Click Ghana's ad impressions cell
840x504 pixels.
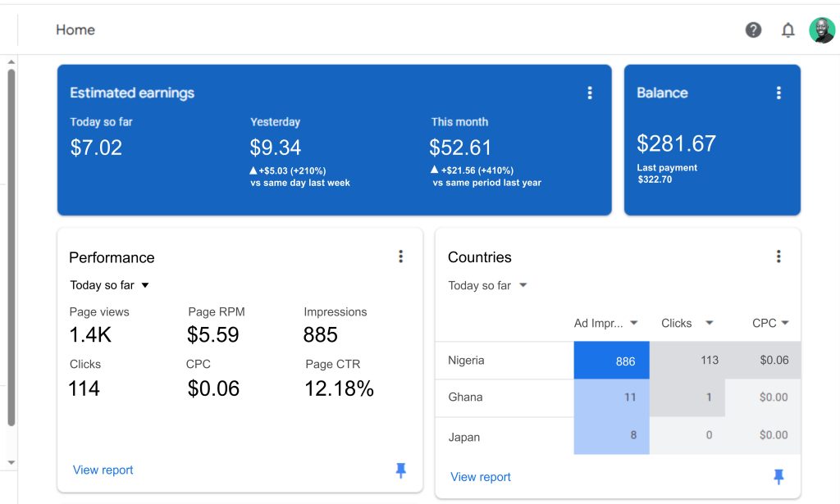tap(612, 397)
